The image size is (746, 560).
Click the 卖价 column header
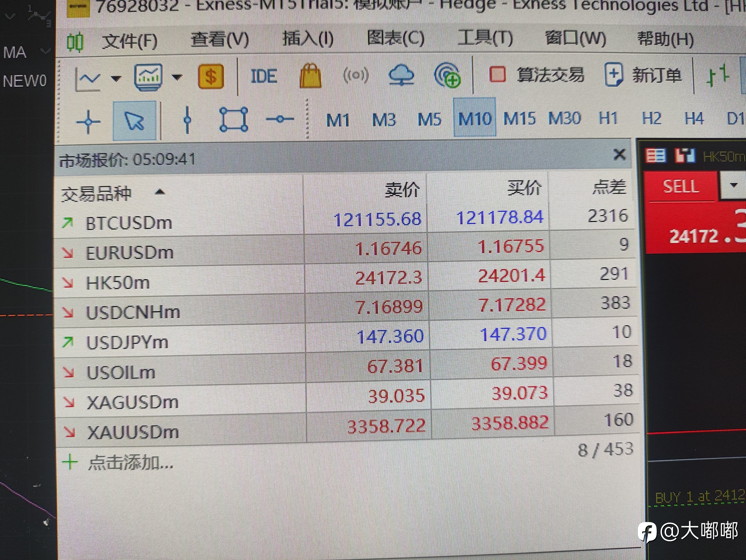(x=402, y=190)
